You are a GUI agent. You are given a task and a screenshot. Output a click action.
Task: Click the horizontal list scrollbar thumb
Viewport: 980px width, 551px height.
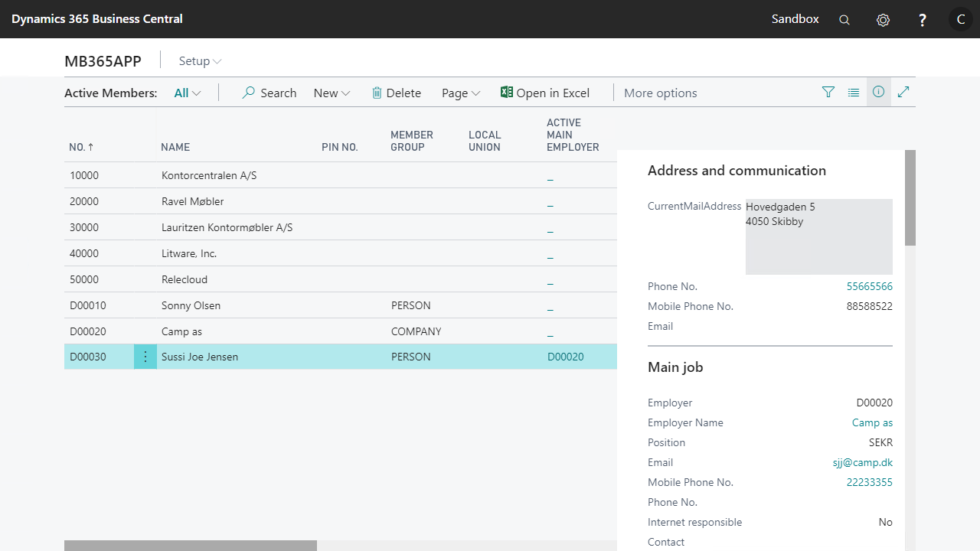[191, 546]
